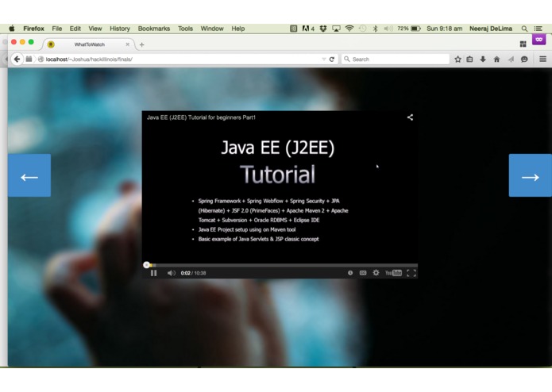Screen dimensions: 552x392
Task: Open the tab groups grid icon
Action: tap(523, 44)
